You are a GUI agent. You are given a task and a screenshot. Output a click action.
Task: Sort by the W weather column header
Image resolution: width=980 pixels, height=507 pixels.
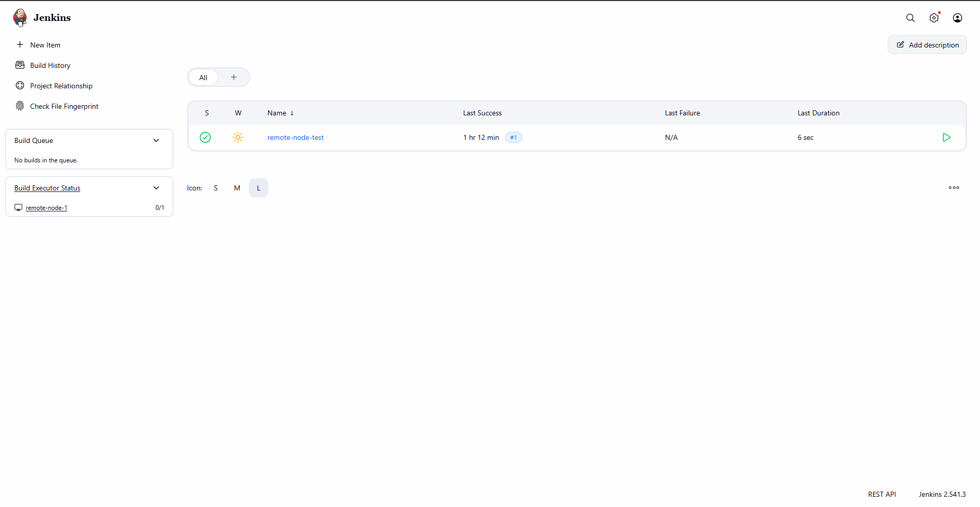(x=238, y=113)
